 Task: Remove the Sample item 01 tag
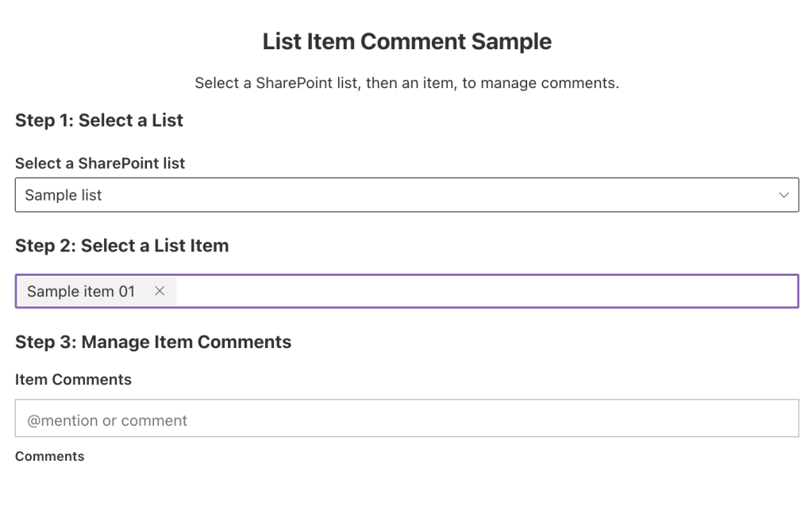point(160,291)
